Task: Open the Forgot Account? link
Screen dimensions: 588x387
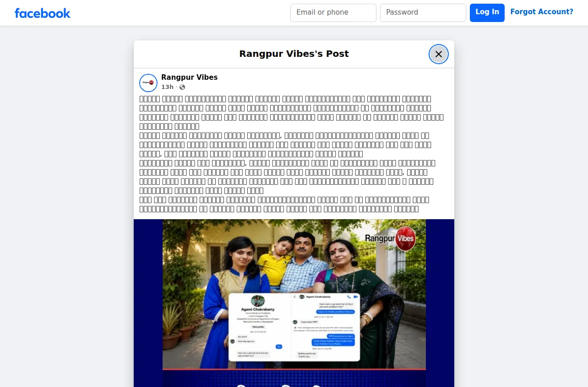Action: [x=542, y=12]
